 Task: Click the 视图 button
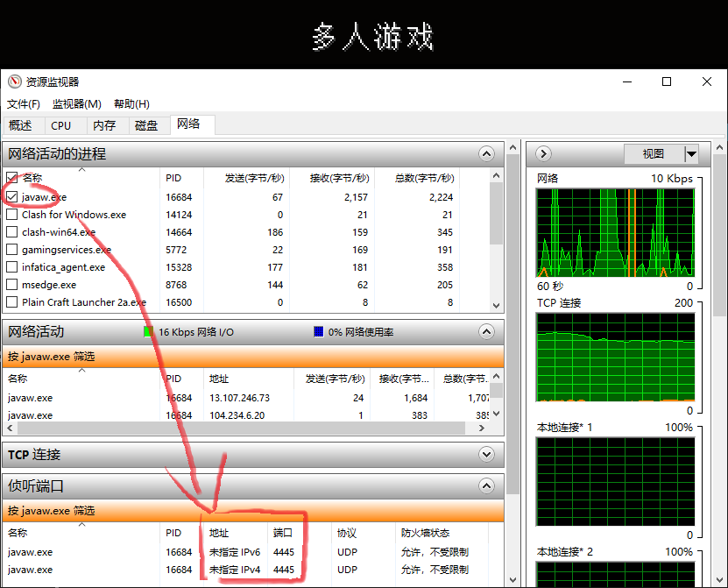(654, 154)
